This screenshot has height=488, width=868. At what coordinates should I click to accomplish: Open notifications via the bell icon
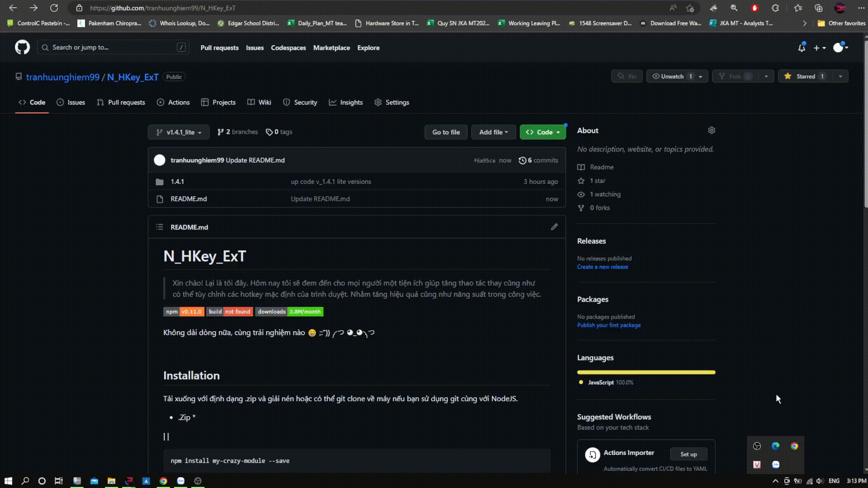(802, 47)
